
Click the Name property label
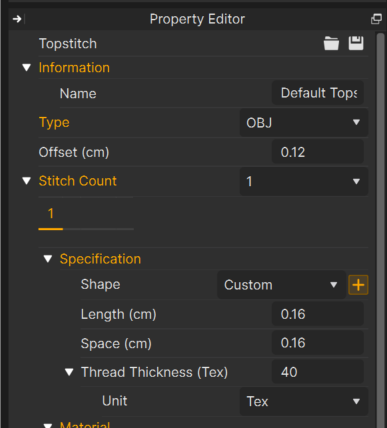(x=78, y=94)
